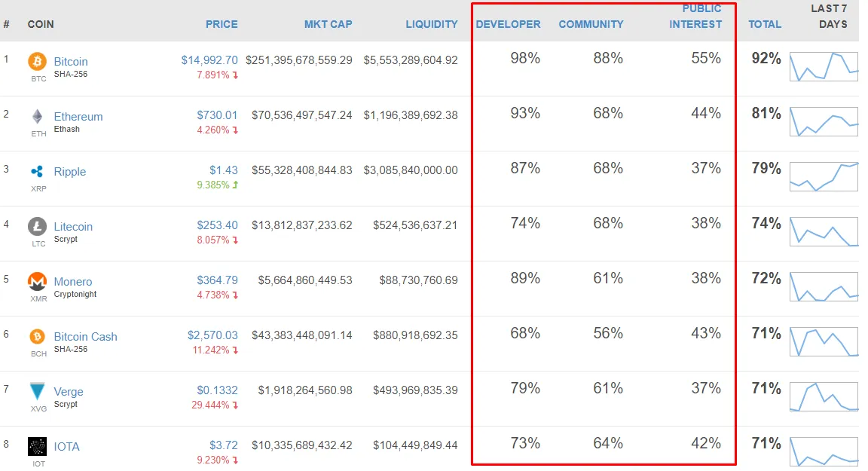Sort table by COMMUNITY header
868x471 pixels.
[x=591, y=24]
